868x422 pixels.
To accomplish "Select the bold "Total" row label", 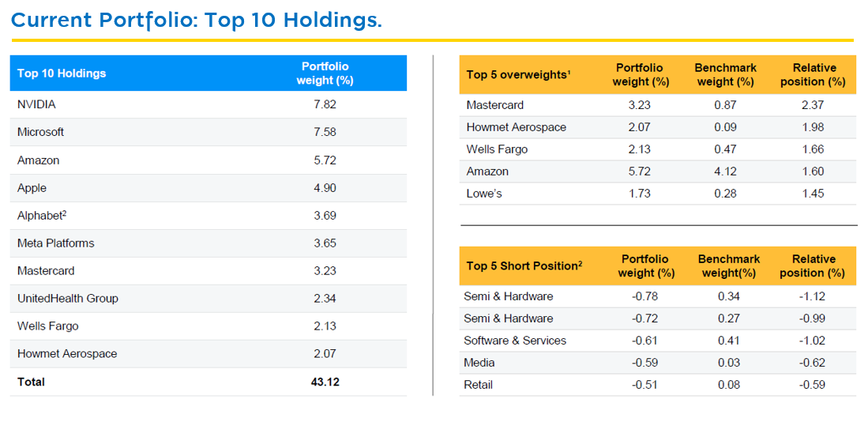I will click(x=31, y=382).
